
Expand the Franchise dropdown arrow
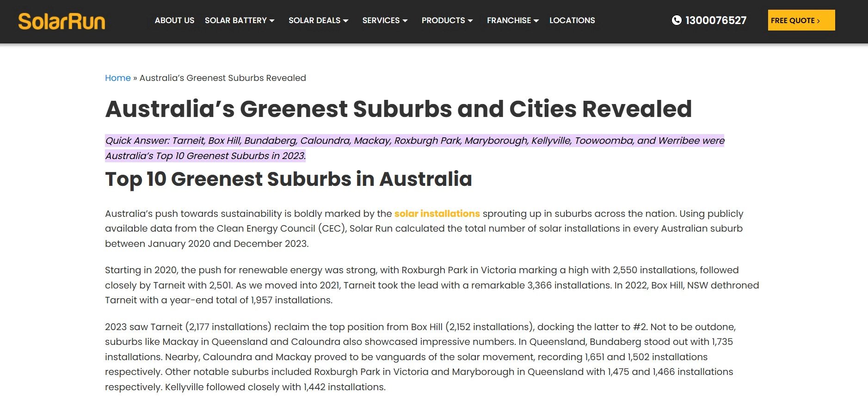coord(536,21)
